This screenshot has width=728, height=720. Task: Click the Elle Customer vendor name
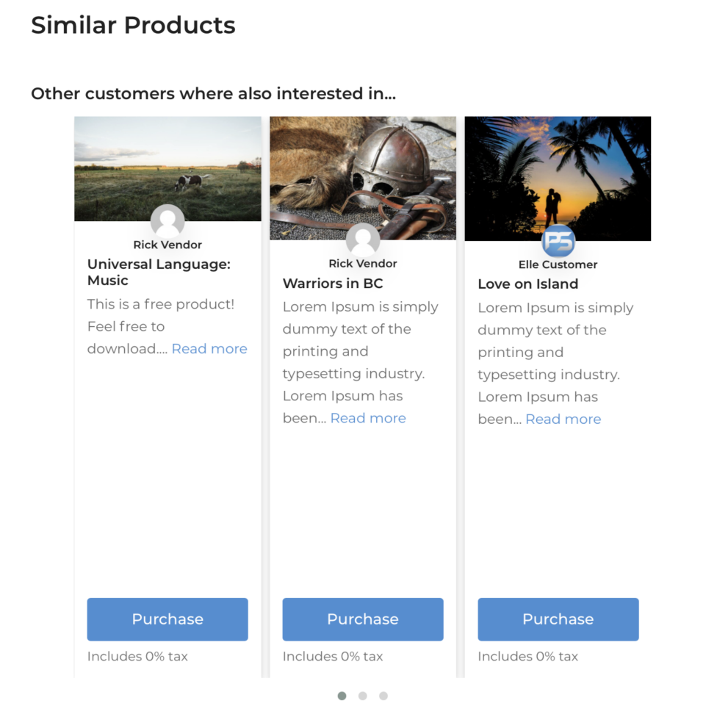pos(558,264)
